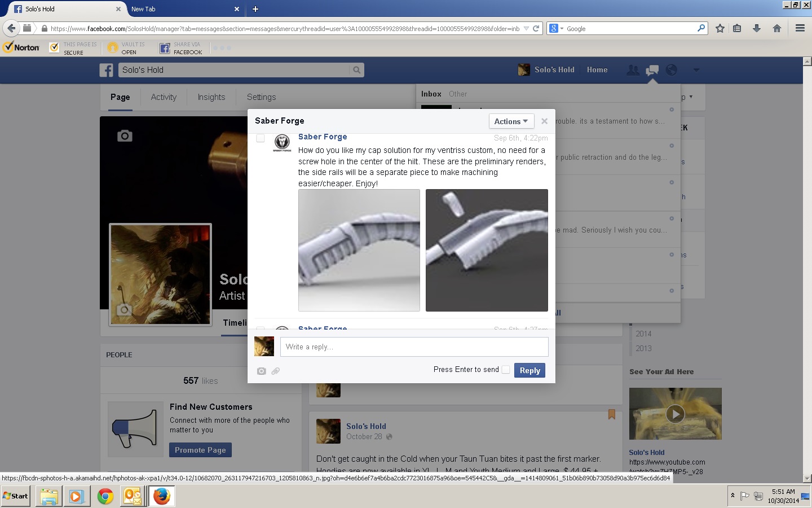Open Windows Media Player from taskbar
Viewport: 812px width, 508px height.
[x=77, y=496]
